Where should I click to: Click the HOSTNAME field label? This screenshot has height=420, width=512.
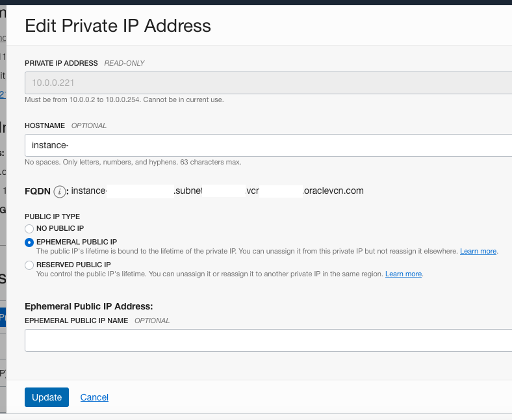tap(45, 125)
